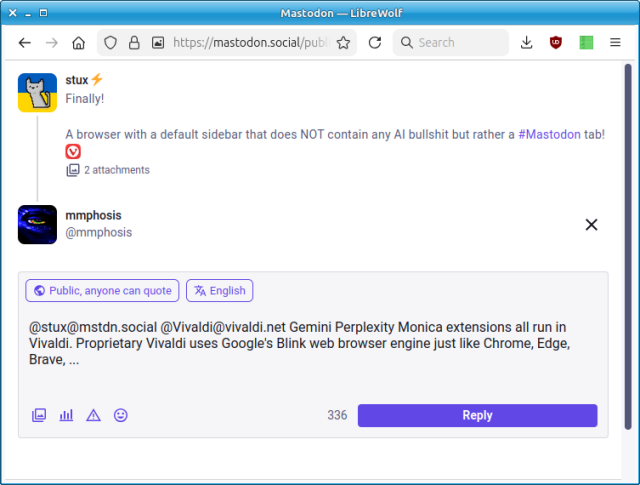The height and width of the screenshot is (485, 640).
Task: Open the downloads panel
Action: click(527, 42)
